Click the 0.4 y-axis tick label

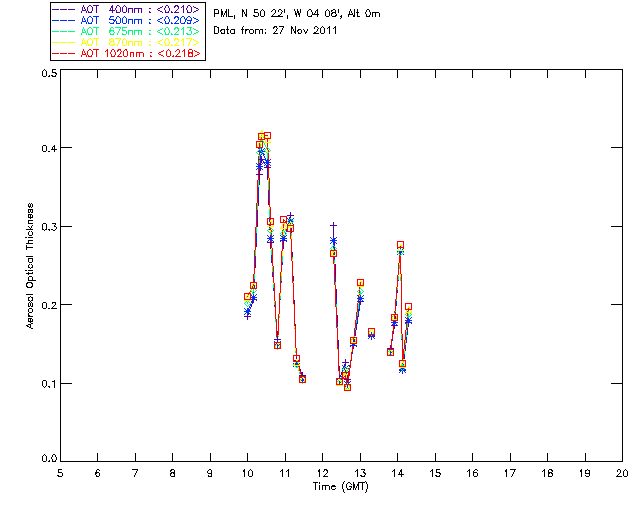(x=49, y=148)
